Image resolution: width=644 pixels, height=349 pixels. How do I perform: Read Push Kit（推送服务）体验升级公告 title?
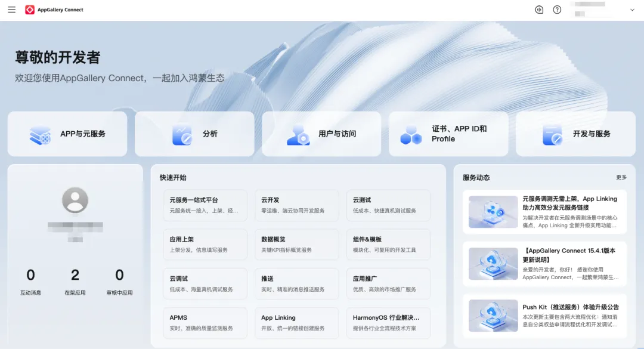tap(571, 307)
